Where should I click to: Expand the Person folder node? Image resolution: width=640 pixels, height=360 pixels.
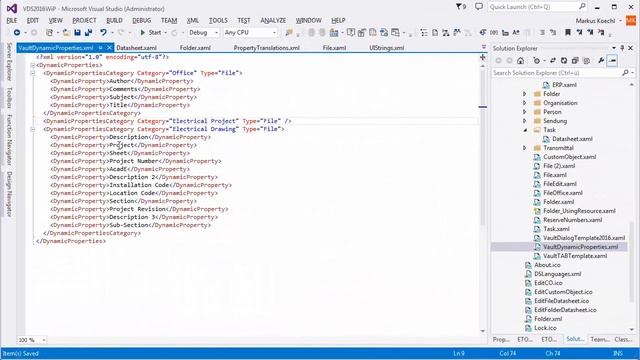pyautogui.click(x=525, y=112)
